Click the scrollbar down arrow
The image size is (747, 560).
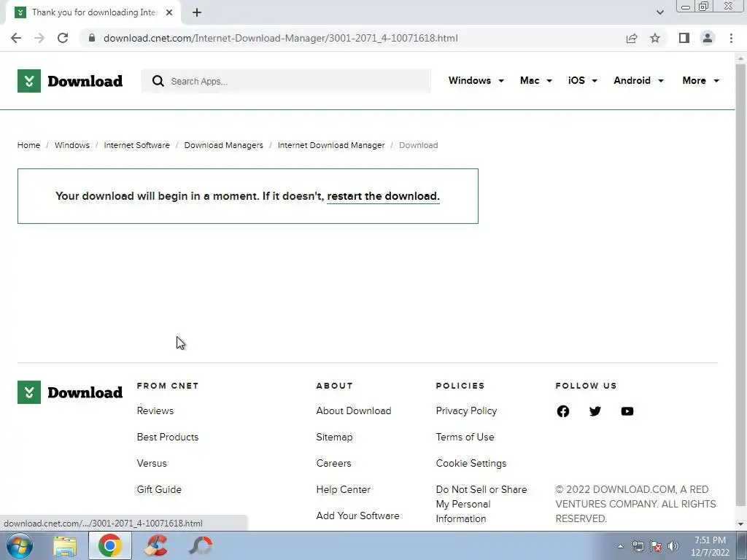pyautogui.click(x=740, y=524)
